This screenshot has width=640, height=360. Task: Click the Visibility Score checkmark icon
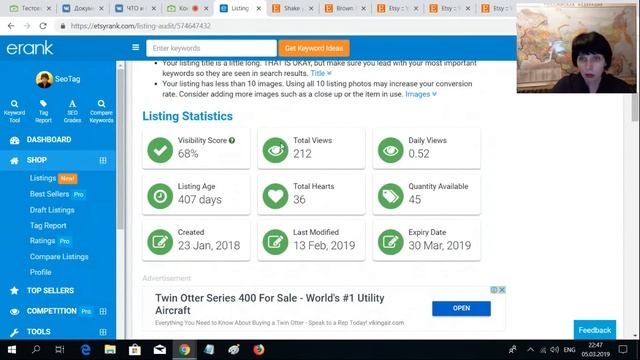[160, 150]
